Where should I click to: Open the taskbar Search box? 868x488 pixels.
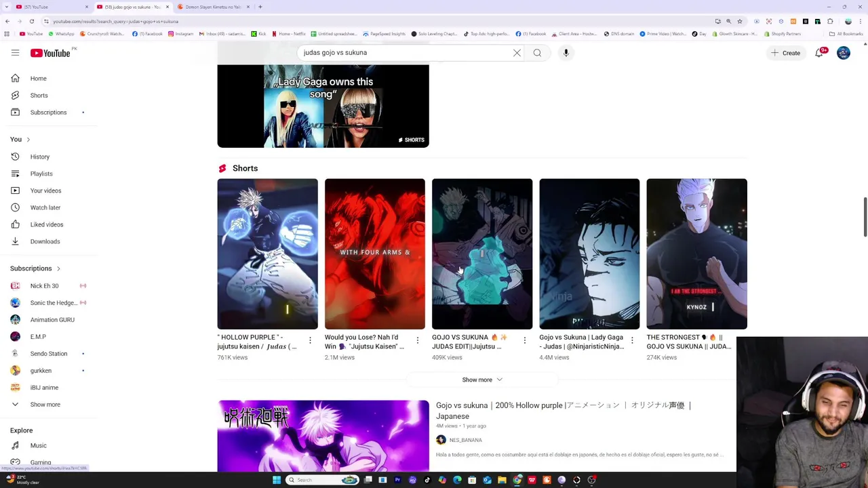pos(322,480)
